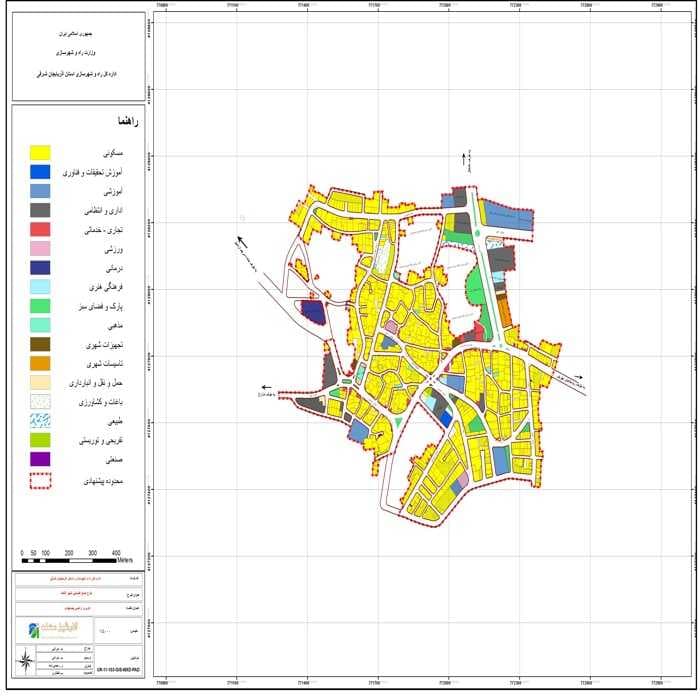The image size is (700, 700).
Task: Select the bright blue research-education legend swatch
Action: pos(40,172)
